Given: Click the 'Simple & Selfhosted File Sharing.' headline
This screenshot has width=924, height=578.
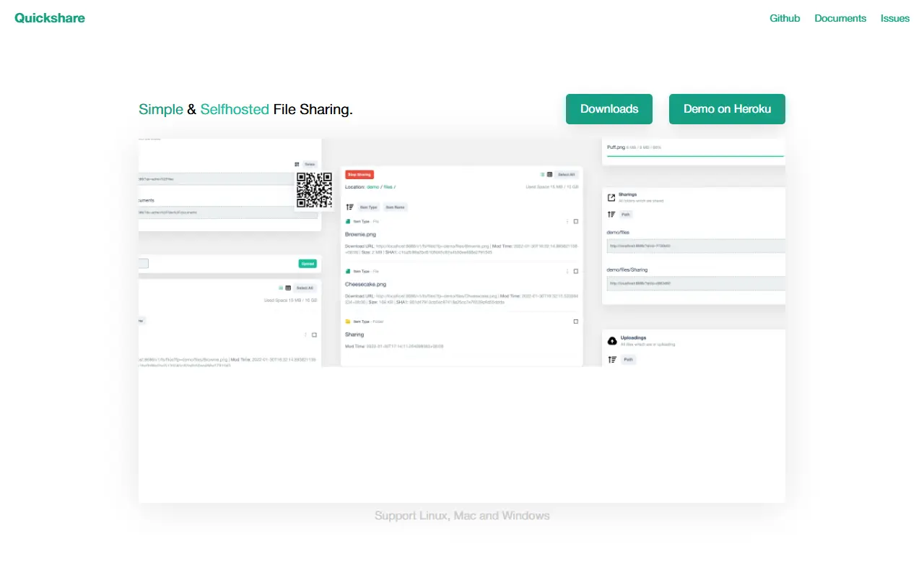Looking at the screenshot, I should 245,110.
